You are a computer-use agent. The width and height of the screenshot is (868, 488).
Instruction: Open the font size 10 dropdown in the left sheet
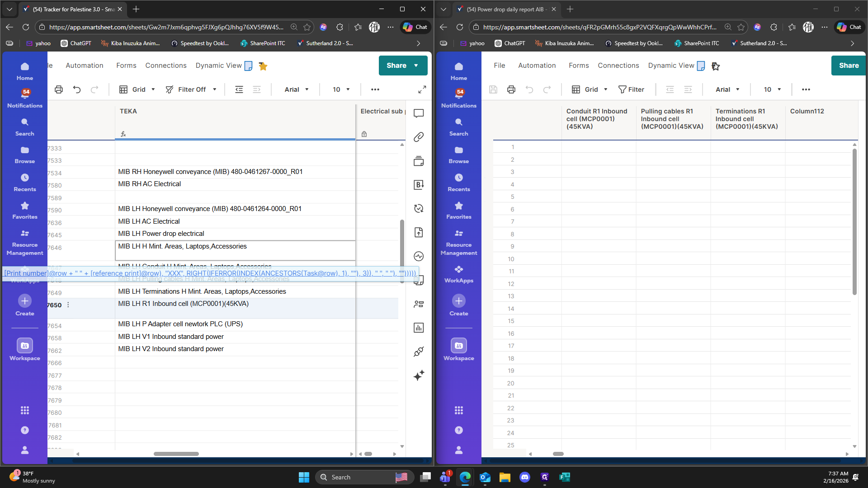click(341, 89)
